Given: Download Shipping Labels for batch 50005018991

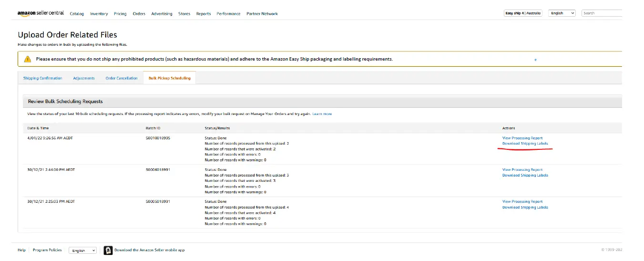Looking at the screenshot, I should [x=525, y=208].
